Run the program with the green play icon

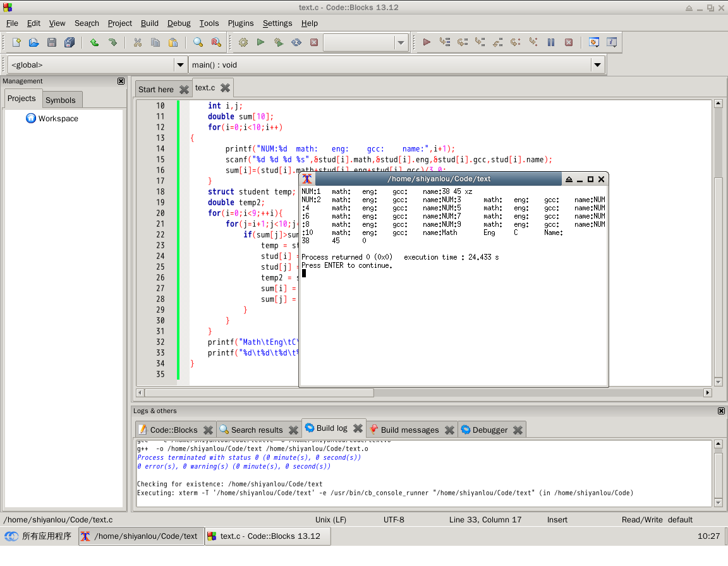click(260, 42)
